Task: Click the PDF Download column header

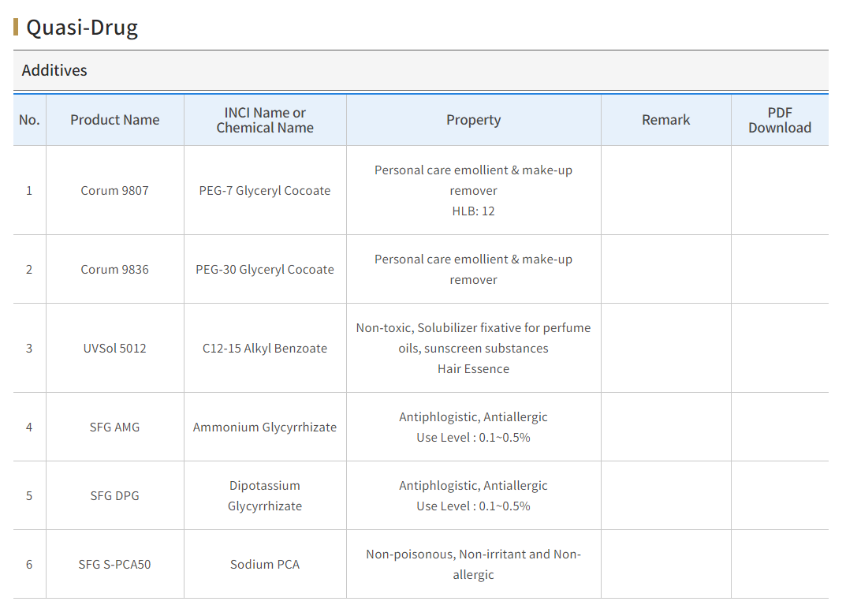Action: click(x=779, y=120)
